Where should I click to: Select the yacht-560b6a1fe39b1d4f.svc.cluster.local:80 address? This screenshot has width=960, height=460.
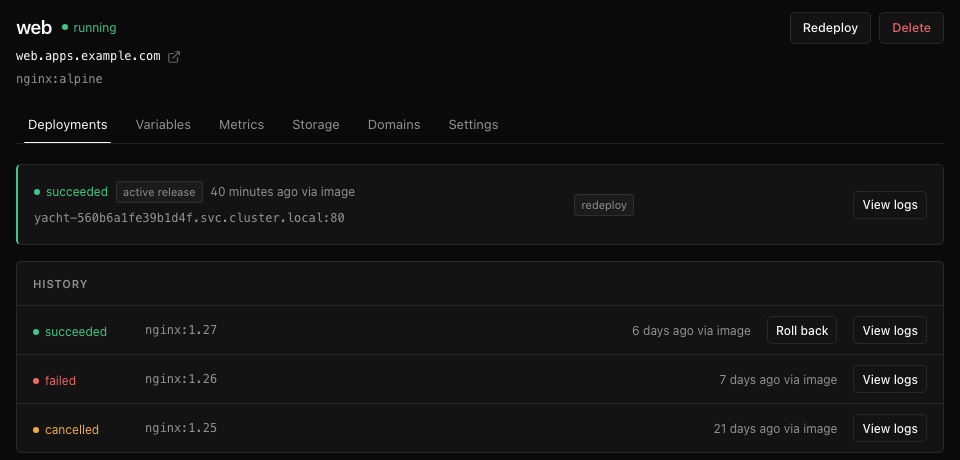[x=189, y=217]
